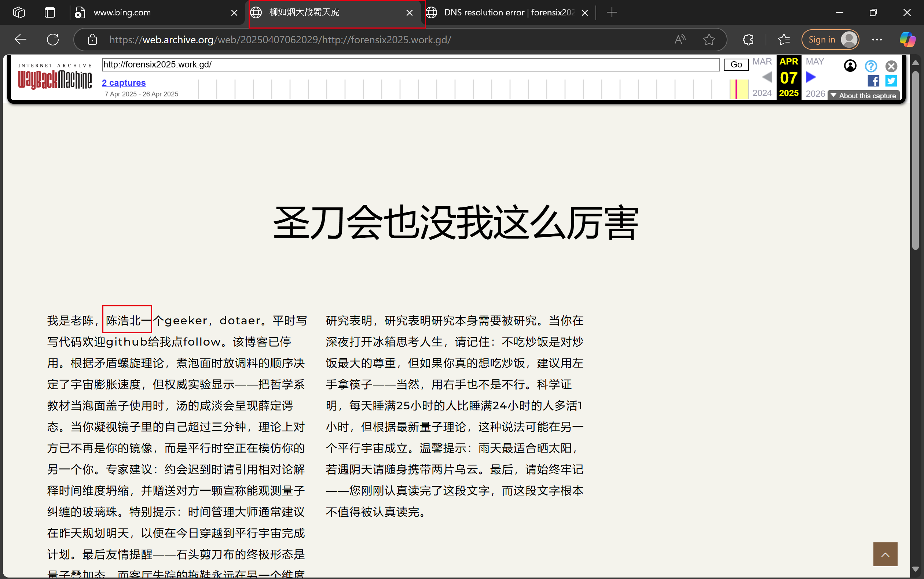Viewport: 924px width, 579px height.
Task: Activate the Read aloud icon
Action: coord(680,40)
